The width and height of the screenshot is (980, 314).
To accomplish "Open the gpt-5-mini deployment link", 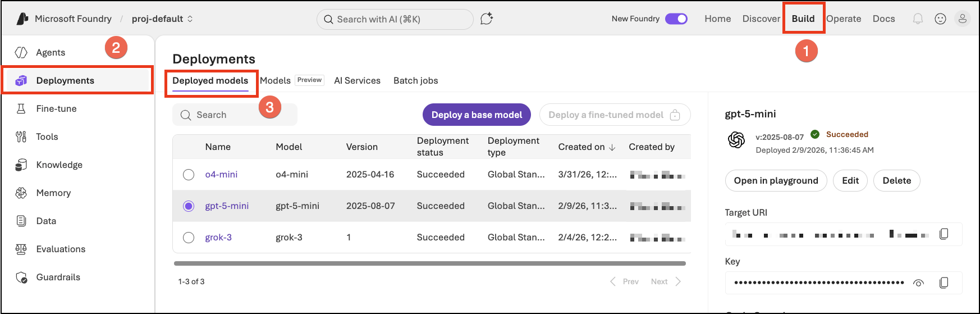I will [x=227, y=206].
